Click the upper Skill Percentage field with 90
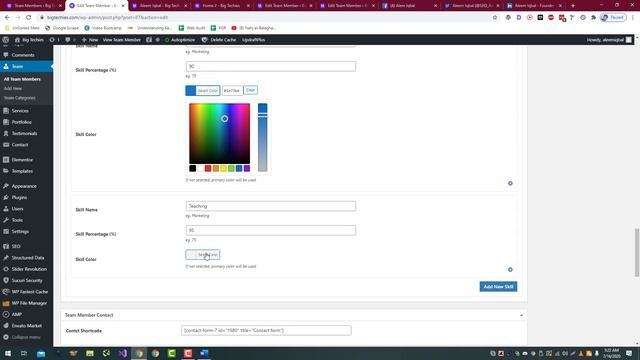Image resolution: width=640 pixels, height=360 pixels. [271, 66]
